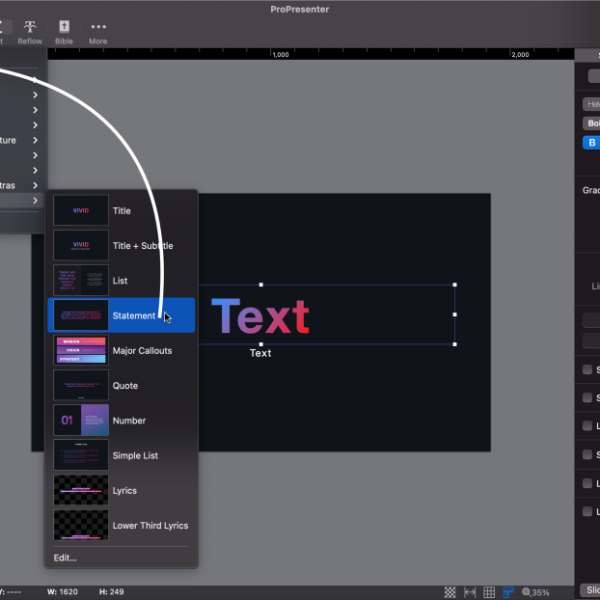Open the 35% zoom magnifier control

tap(535, 592)
